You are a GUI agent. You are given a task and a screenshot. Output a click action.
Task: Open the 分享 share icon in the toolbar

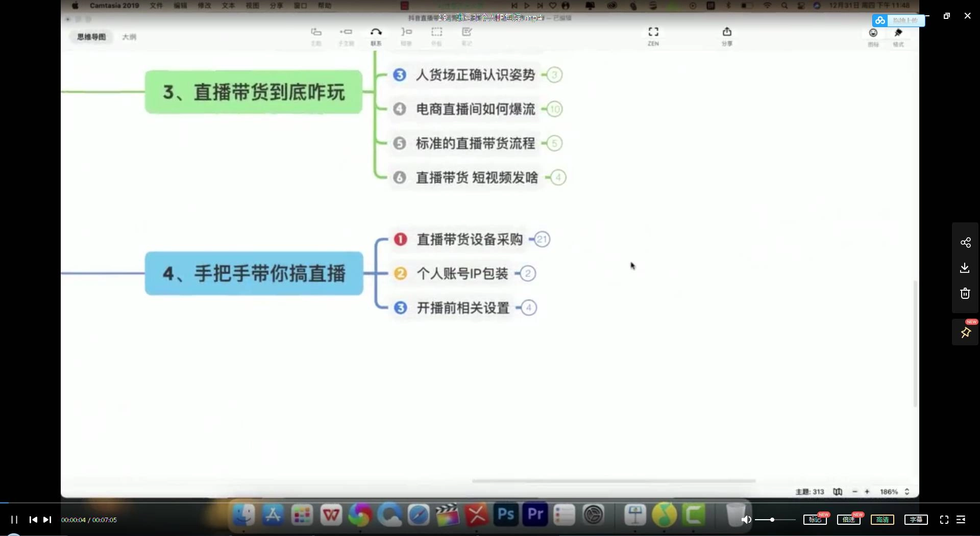(727, 36)
